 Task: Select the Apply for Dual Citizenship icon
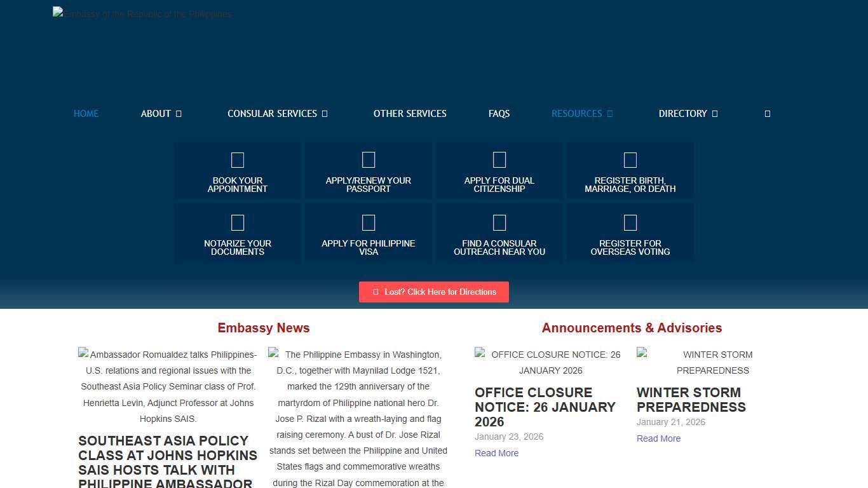pyautogui.click(x=499, y=160)
